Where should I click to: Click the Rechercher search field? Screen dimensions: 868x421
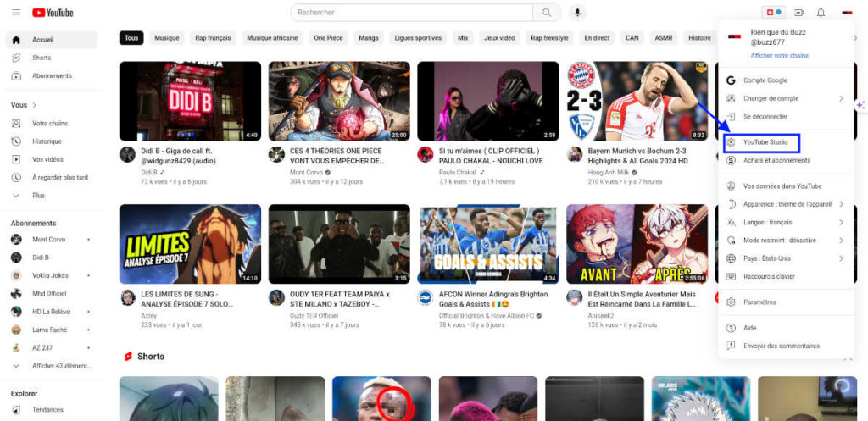coord(411,13)
